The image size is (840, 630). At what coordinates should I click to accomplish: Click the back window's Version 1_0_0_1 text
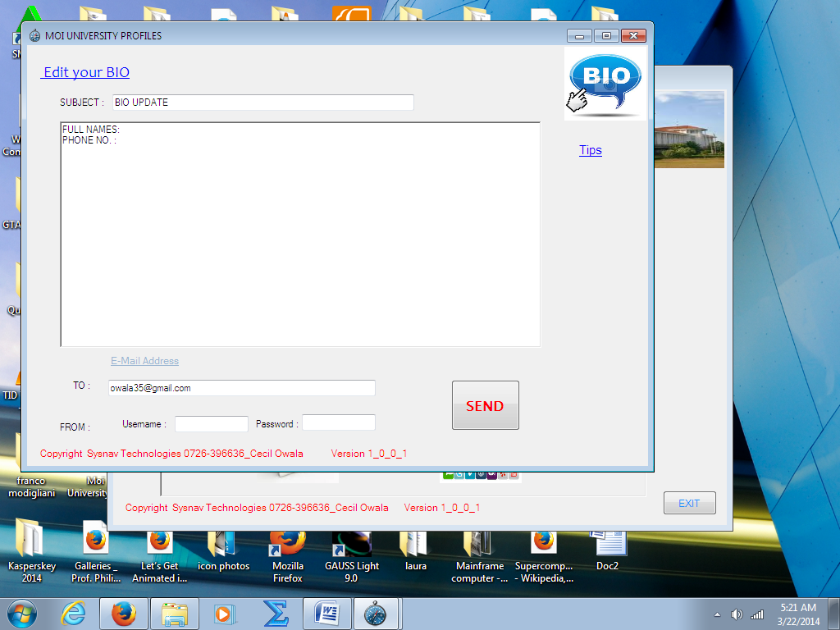[442, 508]
